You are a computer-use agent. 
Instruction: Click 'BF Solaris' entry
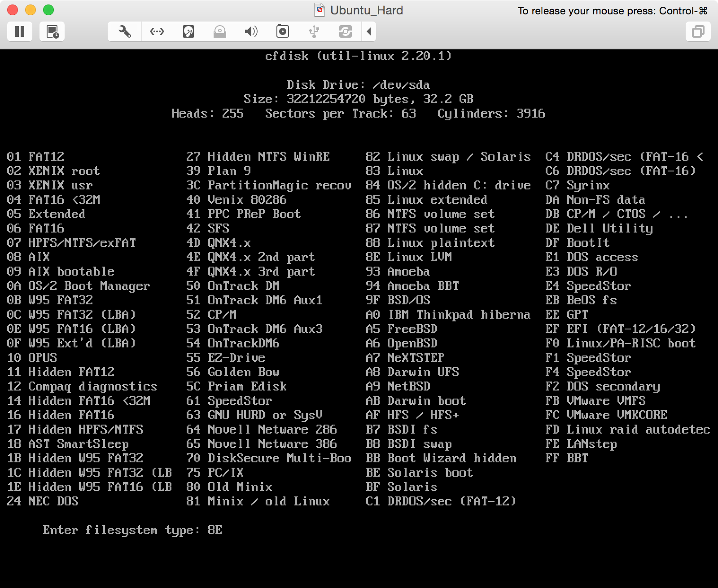[402, 487]
